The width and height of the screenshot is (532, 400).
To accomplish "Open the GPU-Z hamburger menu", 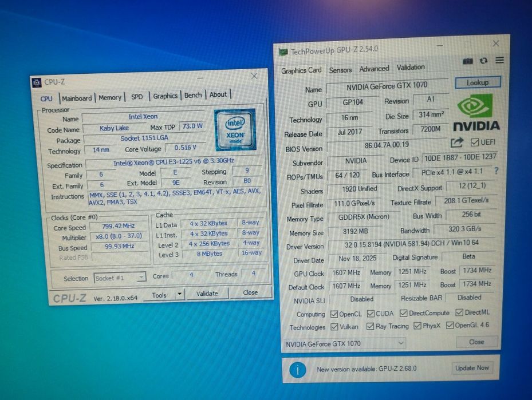I will 499,60.
